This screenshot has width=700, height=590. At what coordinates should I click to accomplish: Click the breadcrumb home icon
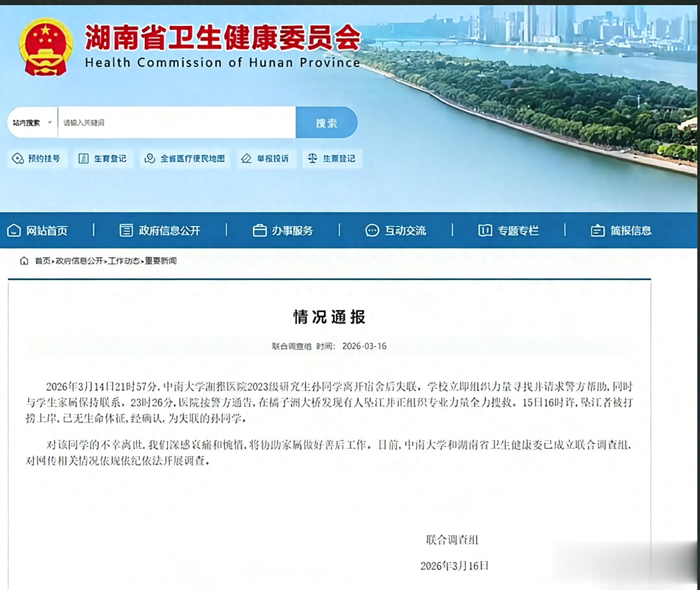click(x=24, y=260)
